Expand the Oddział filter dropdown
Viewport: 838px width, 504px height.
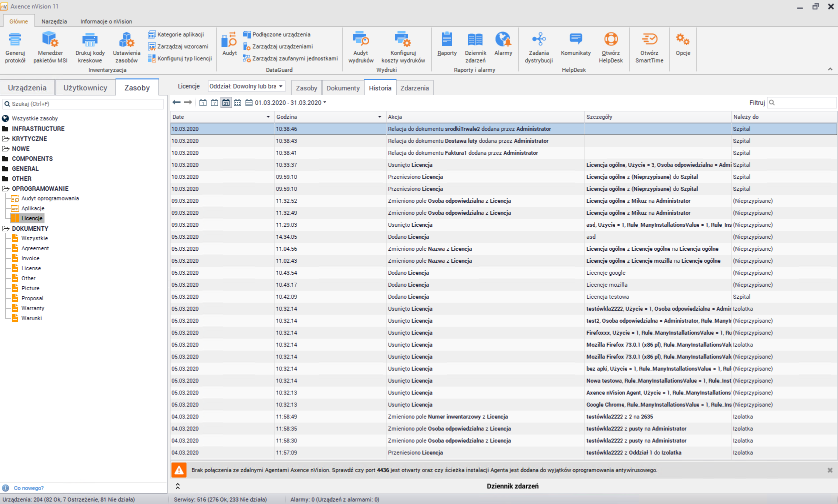(x=280, y=86)
